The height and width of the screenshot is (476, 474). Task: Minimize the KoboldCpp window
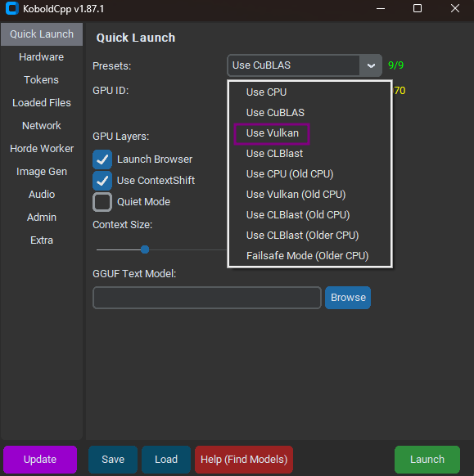click(381, 8)
